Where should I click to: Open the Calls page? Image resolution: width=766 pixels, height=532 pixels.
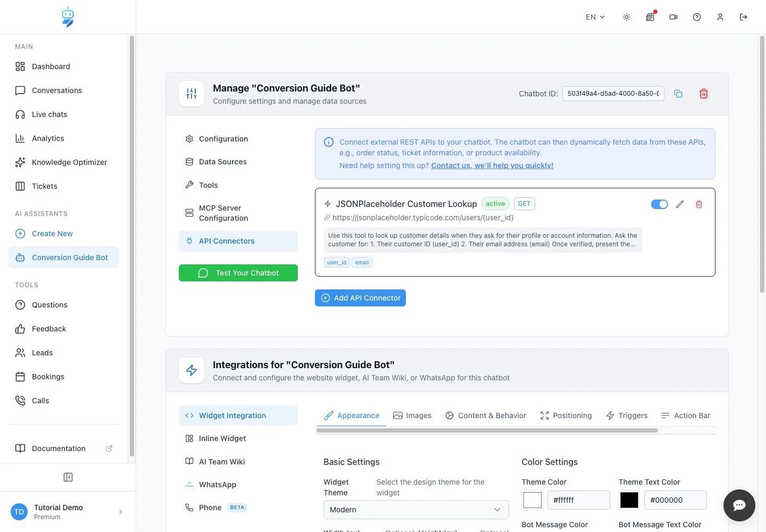pyautogui.click(x=64, y=401)
